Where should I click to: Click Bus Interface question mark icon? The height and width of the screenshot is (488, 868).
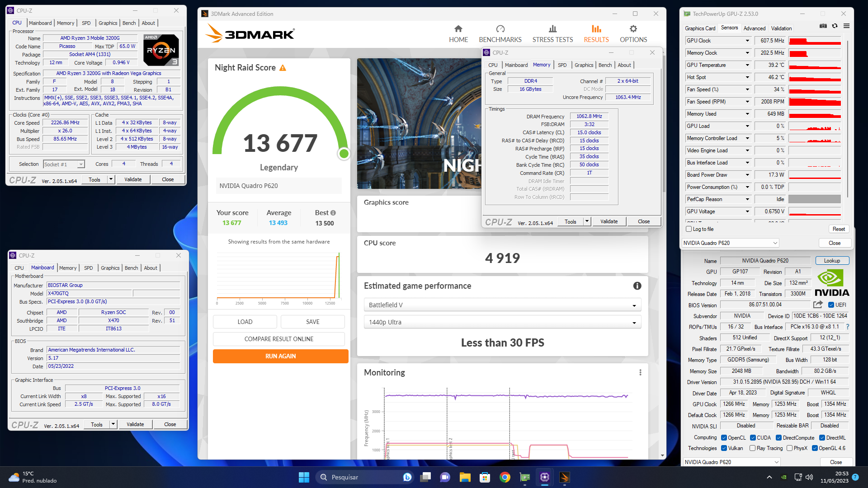point(847,327)
